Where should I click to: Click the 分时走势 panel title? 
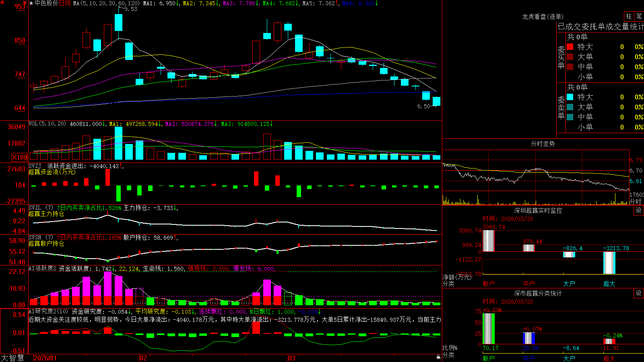point(543,144)
